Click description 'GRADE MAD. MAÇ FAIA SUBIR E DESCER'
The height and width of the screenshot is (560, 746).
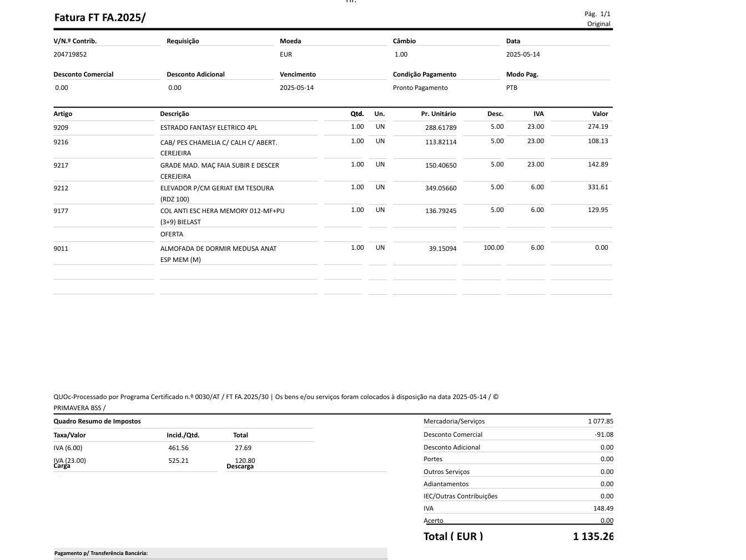tap(220, 165)
